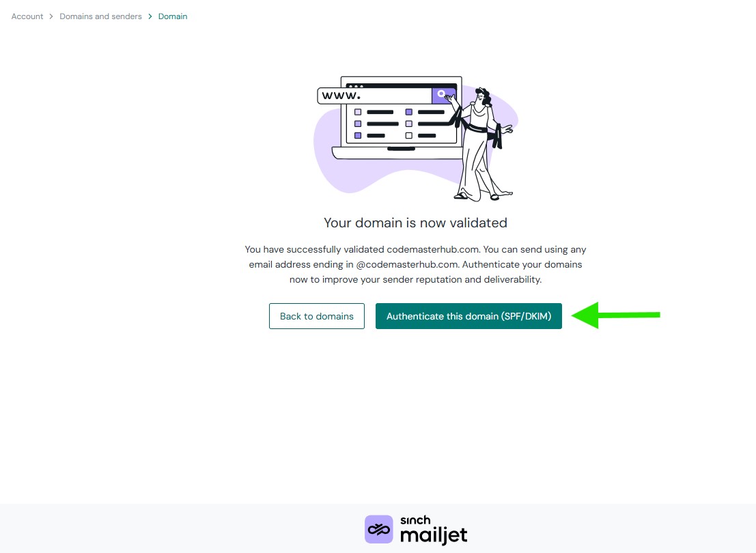The width and height of the screenshot is (756, 553).
Task: Click the www. address bar in the illustration
Action: [x=375, y=96]
